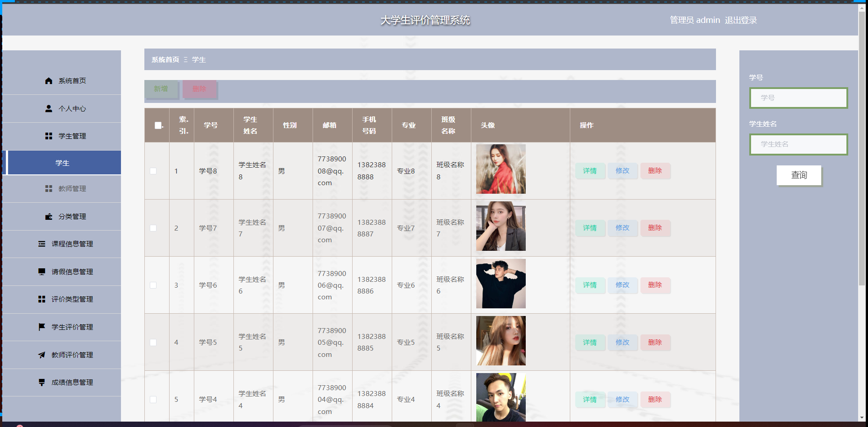Focus the 学生姓名 search input field
The image size is (868, 427).
799,144
